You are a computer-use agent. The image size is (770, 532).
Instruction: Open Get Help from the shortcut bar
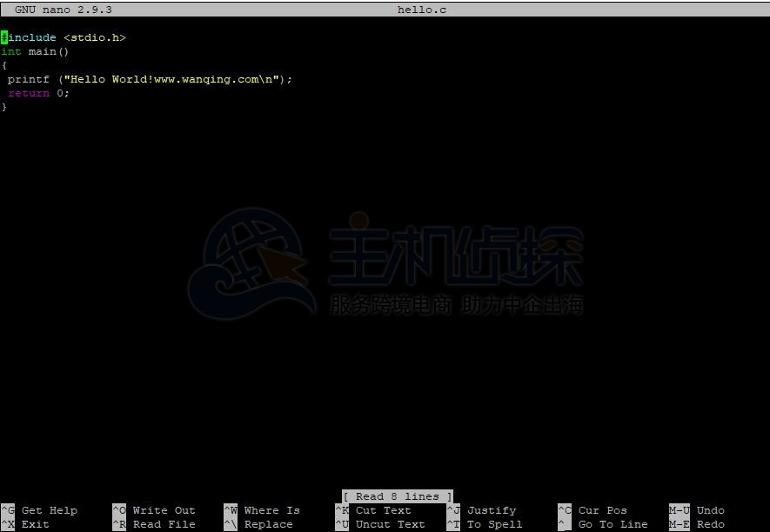tap(50, 510)
